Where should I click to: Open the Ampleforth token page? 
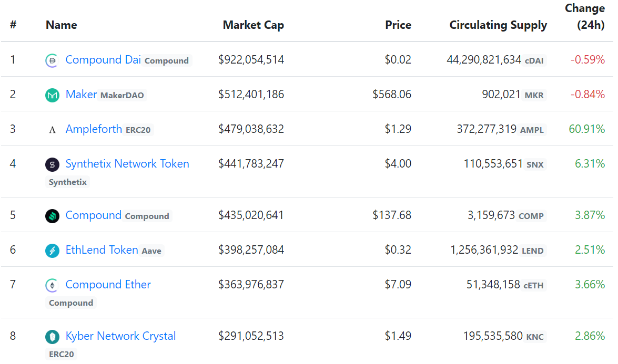(94, 129)
